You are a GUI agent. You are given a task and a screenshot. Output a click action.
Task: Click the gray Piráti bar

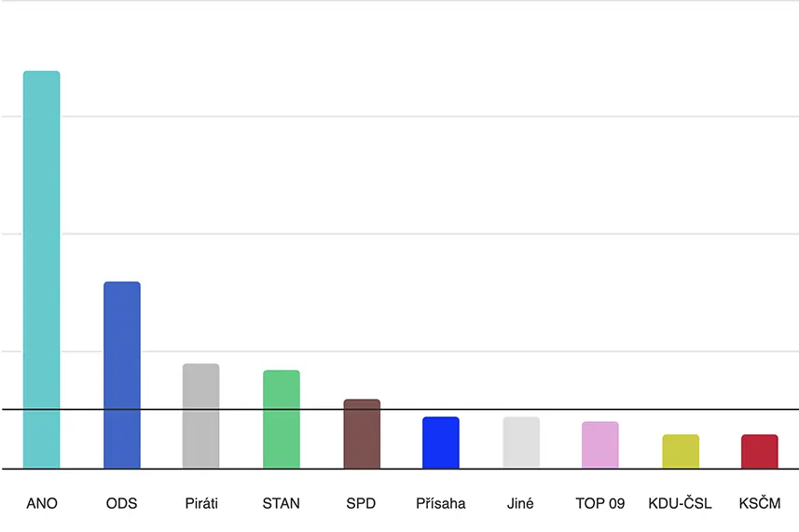click(x=201, y=416)
